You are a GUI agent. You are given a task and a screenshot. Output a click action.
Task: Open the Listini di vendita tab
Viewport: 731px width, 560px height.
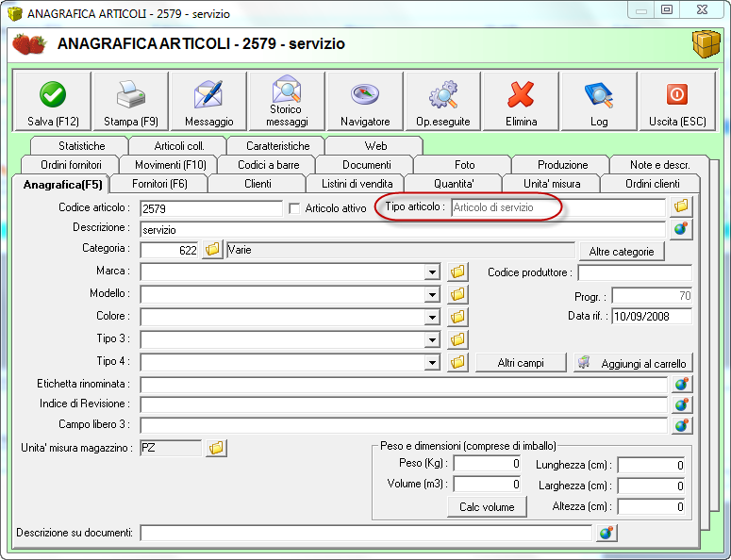[x=357, y=184]
